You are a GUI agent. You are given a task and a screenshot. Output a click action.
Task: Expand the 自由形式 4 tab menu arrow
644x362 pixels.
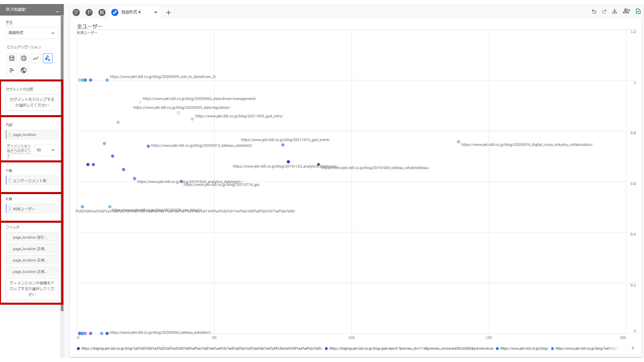pos(155,12)
